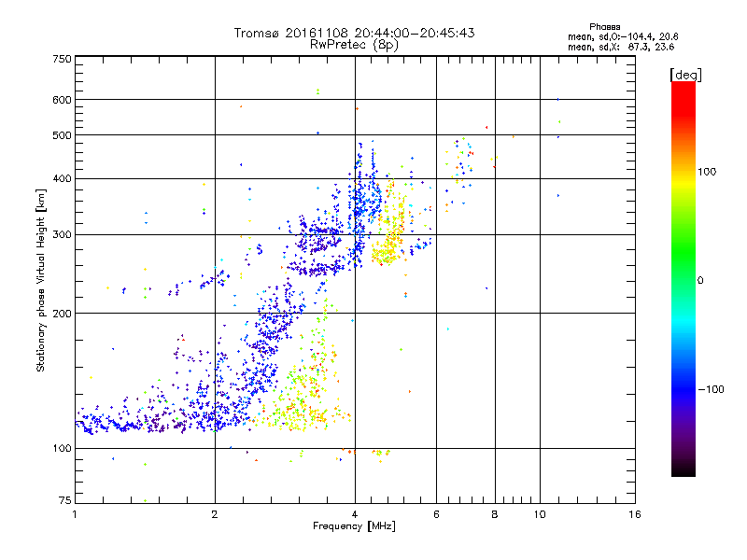Click the 'Frequency [MHz]' axis label

click(354, 526)
